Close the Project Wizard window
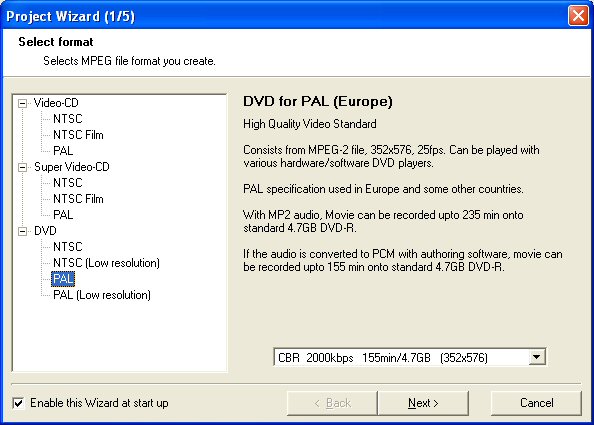594x425 pixels. pos(578,16)
